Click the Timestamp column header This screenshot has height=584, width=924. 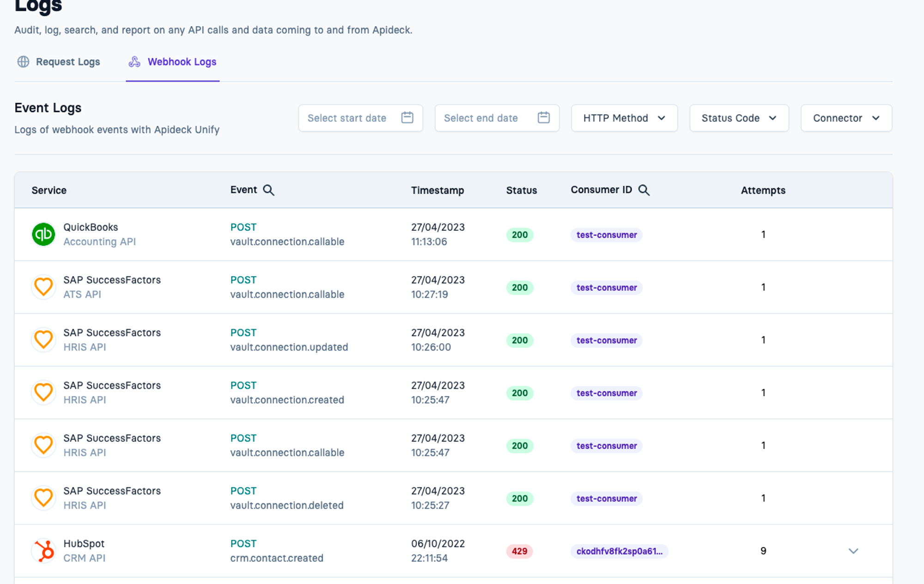(x=438, y=190)
